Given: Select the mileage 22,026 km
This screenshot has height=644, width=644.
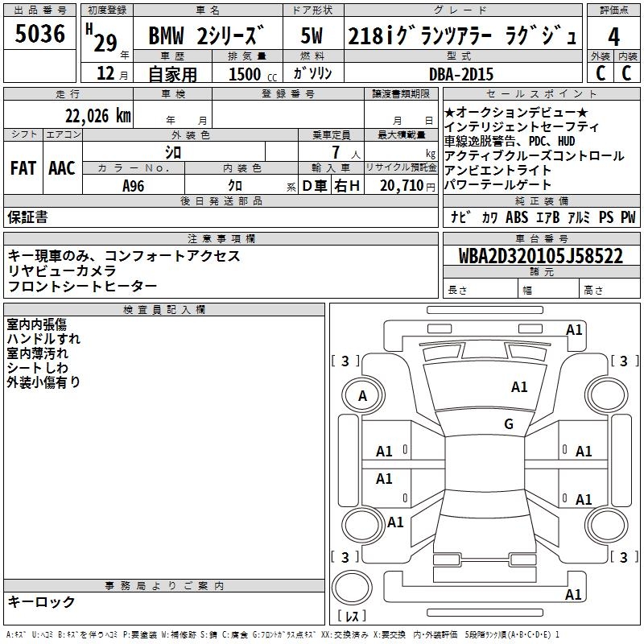Looking at the screenshot, I should click(x=97, y=116).
